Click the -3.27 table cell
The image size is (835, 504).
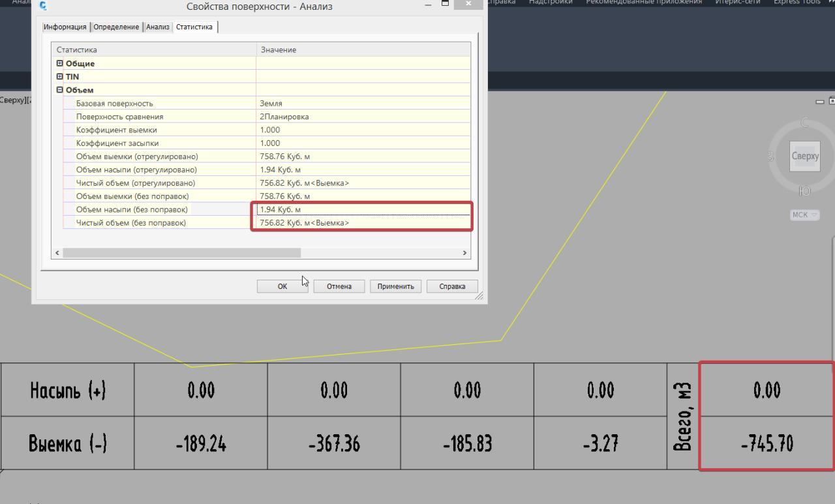coord(600,443)
